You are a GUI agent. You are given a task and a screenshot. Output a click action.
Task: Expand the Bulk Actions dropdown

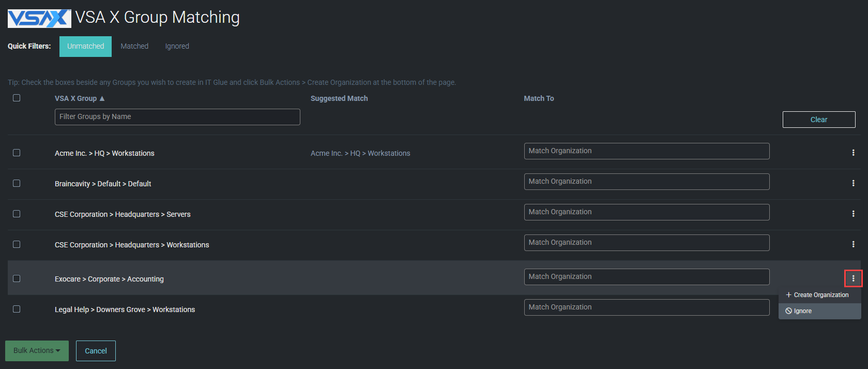point(37,350)
